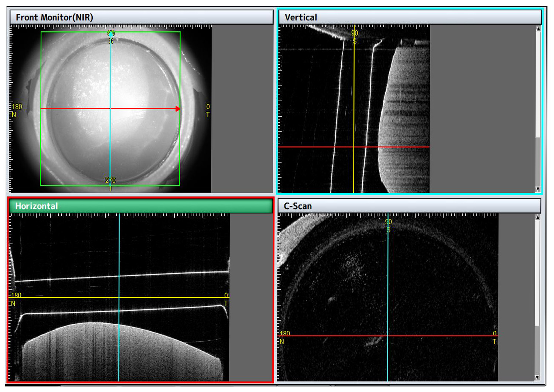Click the red arrowhead on Front Monitor scan line

coord(178,109)
